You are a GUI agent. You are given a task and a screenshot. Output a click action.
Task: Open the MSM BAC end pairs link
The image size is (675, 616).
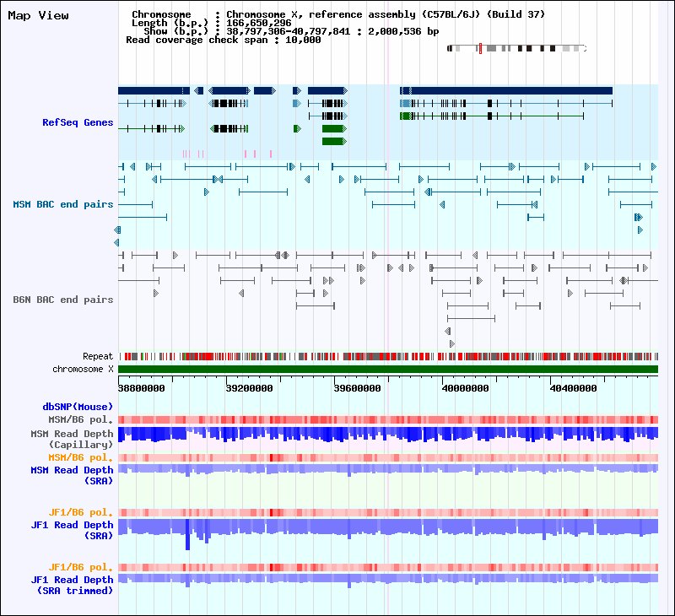62,204
